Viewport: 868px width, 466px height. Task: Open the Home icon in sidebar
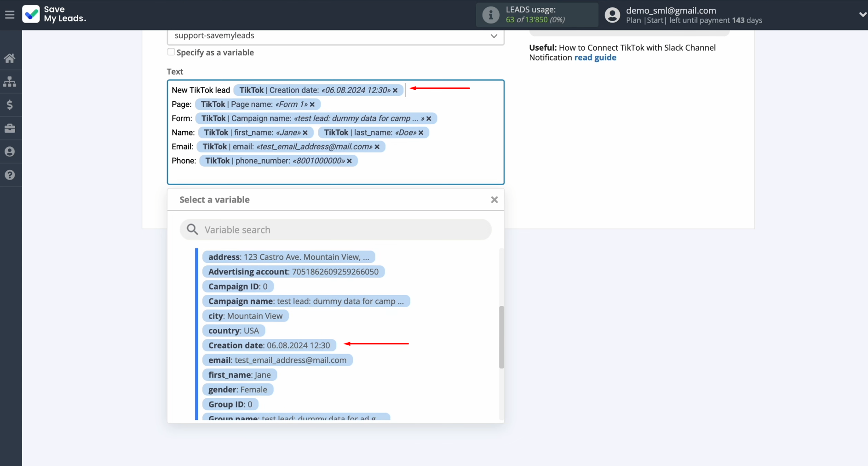tap(10, 58)
